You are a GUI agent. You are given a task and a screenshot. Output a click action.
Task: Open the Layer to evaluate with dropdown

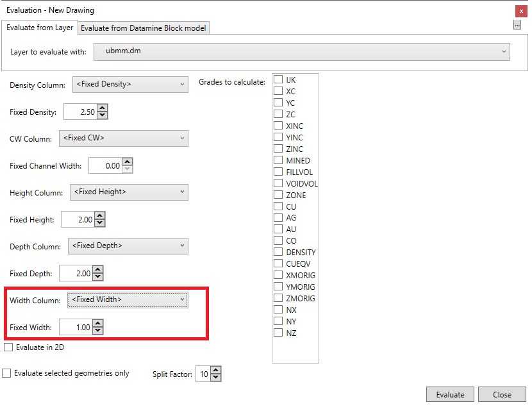(x=302, y=51)
